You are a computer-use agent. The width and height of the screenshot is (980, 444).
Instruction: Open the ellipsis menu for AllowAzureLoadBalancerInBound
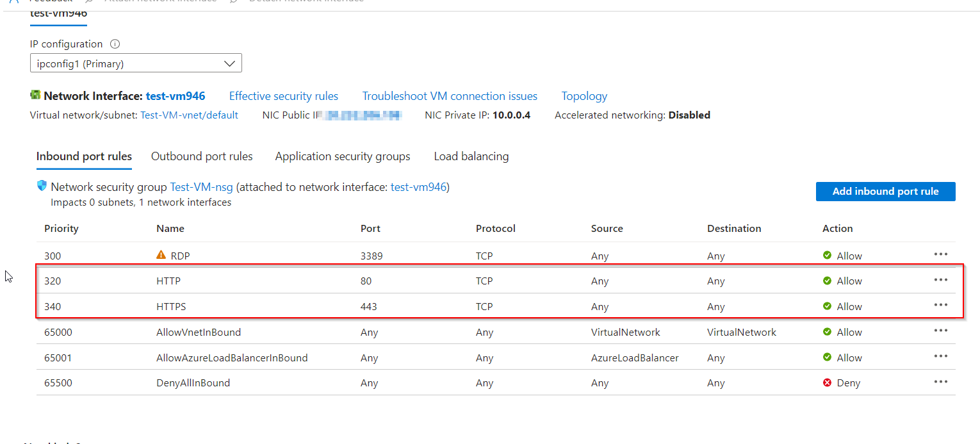click(940, 356)
